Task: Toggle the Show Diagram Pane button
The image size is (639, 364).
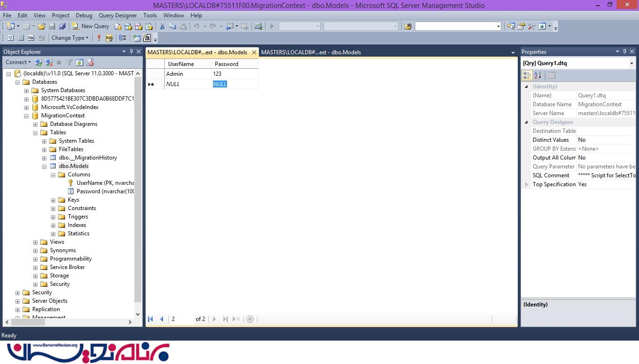Action: coord(10,38)
